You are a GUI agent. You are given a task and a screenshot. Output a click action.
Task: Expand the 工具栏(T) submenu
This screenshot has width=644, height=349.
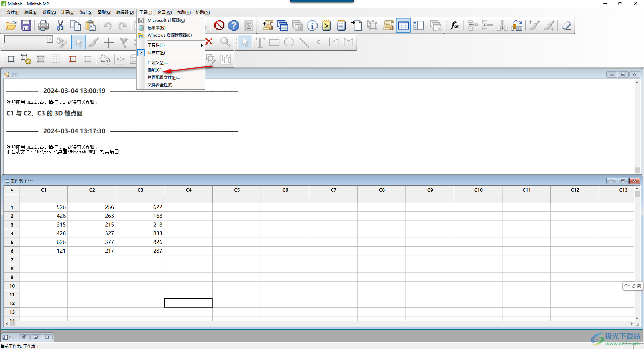pyautogui.click(x=171, y=45)
